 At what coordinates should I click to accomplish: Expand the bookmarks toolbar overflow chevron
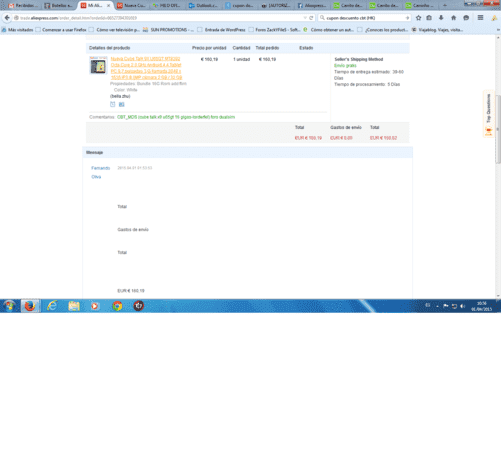(498, 30)
